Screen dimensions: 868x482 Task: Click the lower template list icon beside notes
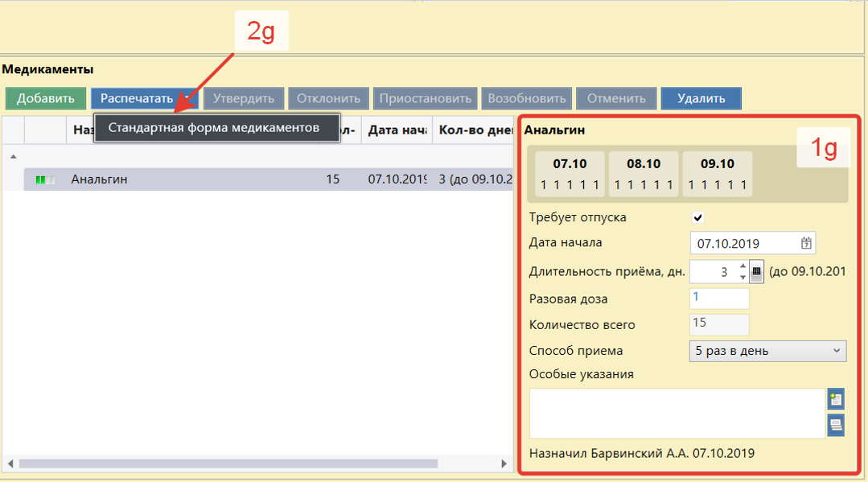pyautogui.click(x=836, y=425)
